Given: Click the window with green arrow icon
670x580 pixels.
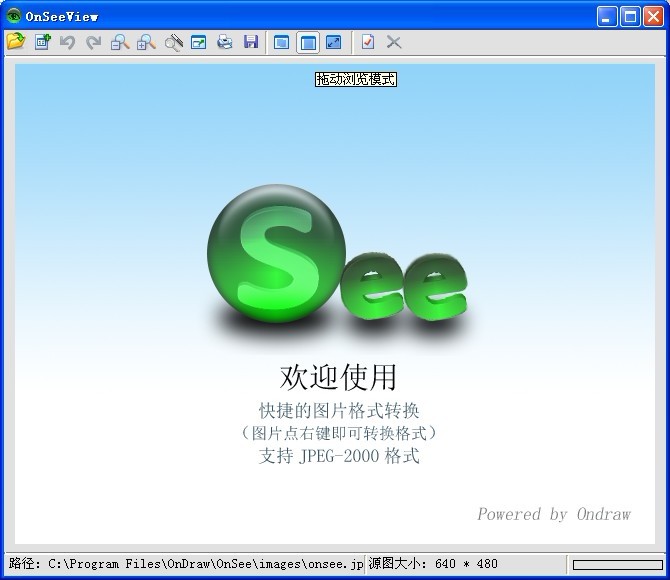Looking at the screenshot, I should (198, 42).
